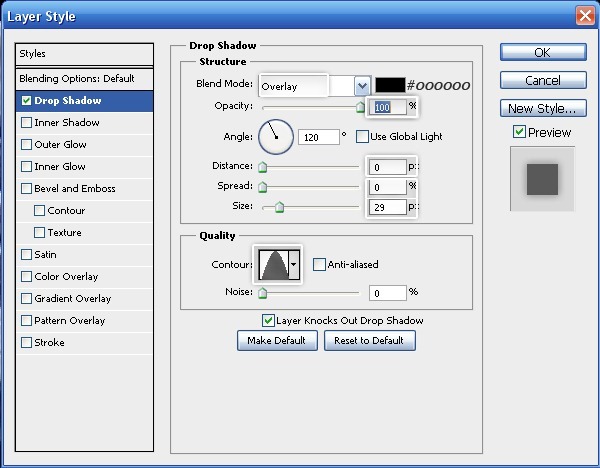Enable the Anti-aliased checkbox

coord(319,265)
